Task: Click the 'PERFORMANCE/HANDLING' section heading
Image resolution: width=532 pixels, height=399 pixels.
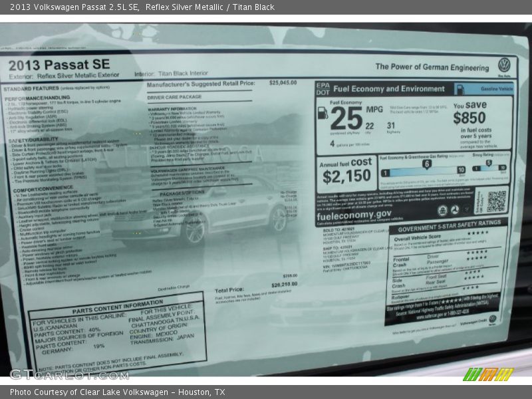Action: pos(37,98)
